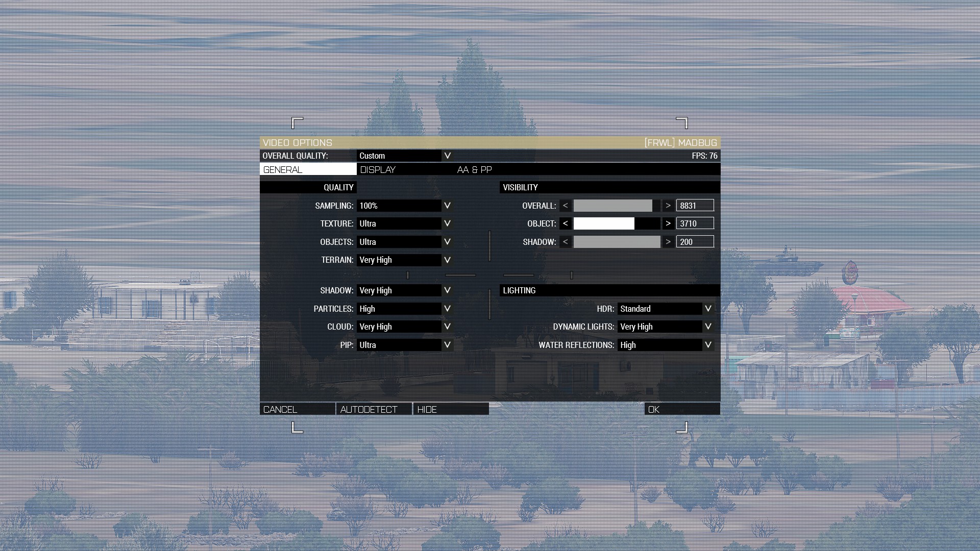The image size is (980, 551).
Task: Decrease Overall visibility with left arrow
Action: (x=565, y=206)
